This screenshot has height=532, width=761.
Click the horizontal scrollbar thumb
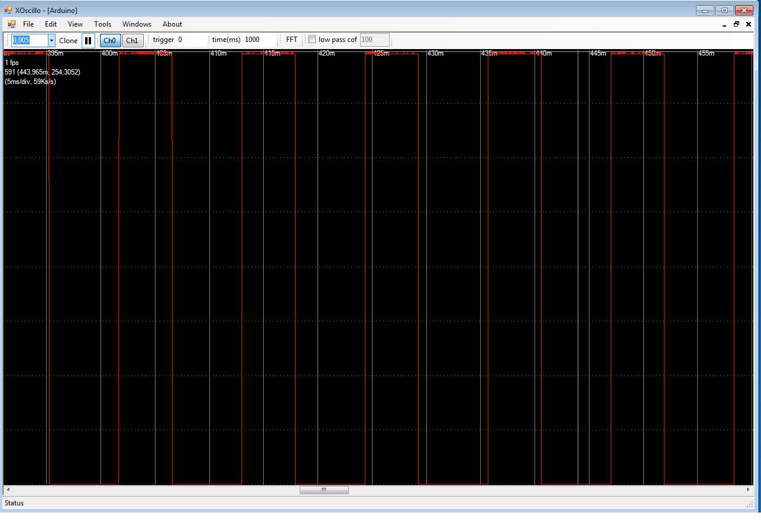click(324, 490)
